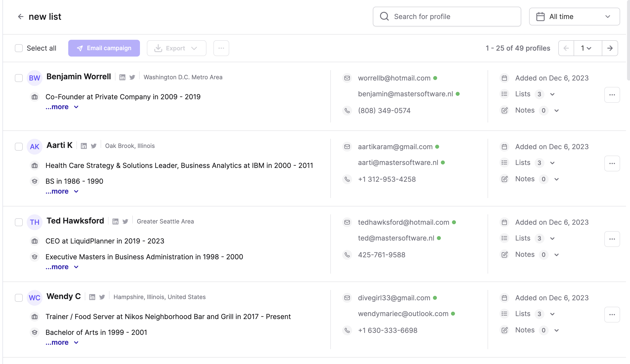Open the All time date filter dropdown
The image size is (630, 364).
574,17
